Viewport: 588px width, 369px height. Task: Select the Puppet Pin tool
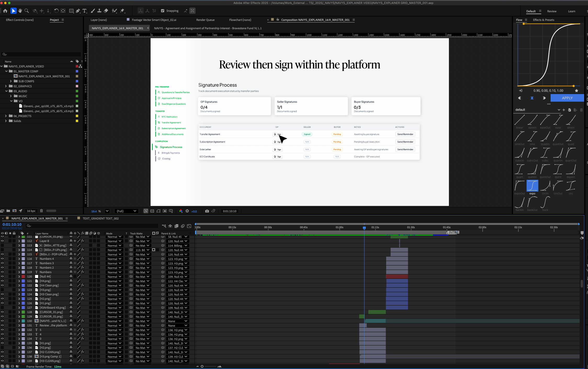[x=122, y=11]
